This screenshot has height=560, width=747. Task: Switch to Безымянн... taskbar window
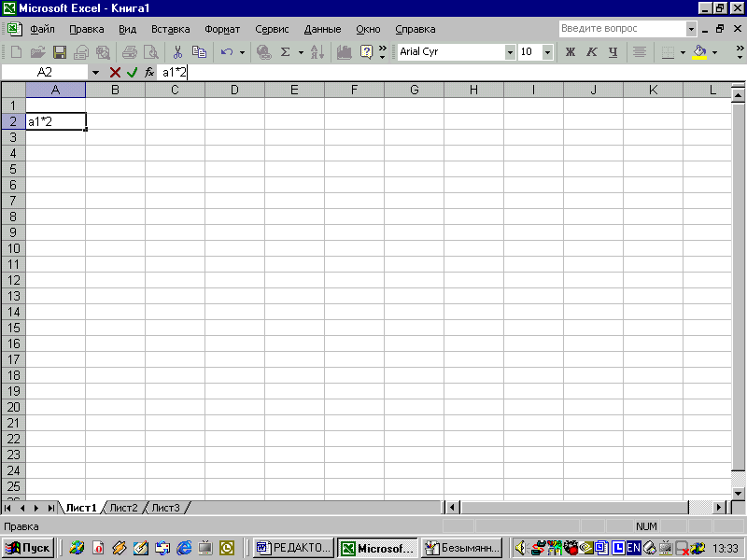(x=461, y=548)
